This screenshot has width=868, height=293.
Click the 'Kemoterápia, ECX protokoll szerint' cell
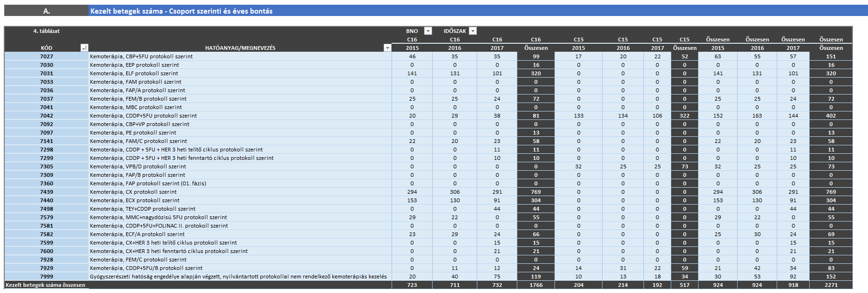point(134,200)
